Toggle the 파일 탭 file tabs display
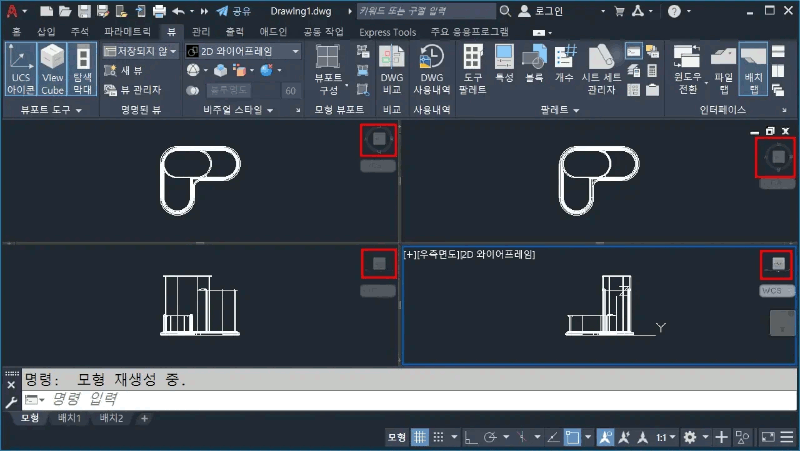Screen dimensions: 800x451 click(x=724, y=68)
